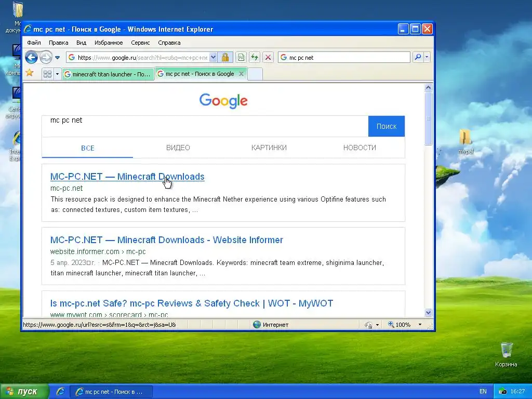Click the Интернет zone globe icon

[x=257, y=324]
